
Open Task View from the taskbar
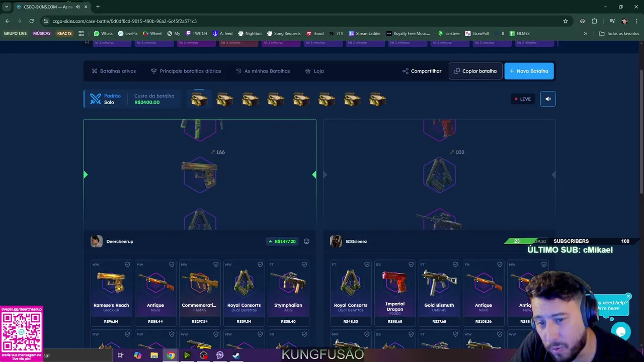click(121, 355)
